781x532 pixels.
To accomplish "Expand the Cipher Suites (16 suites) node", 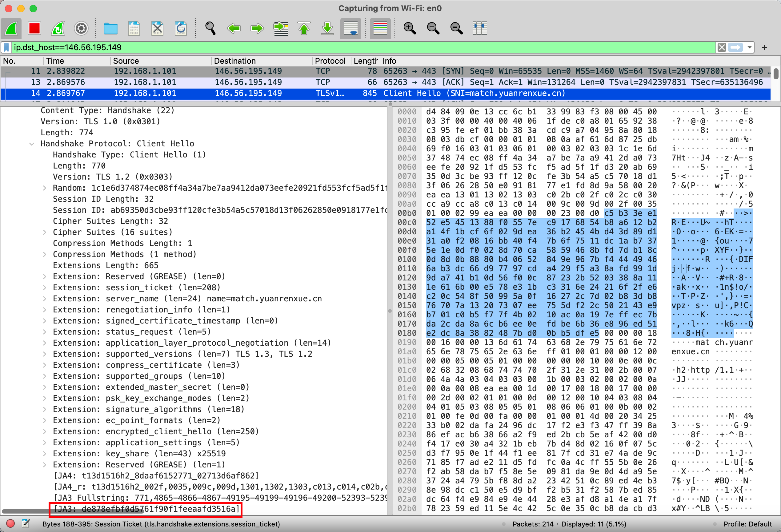I will coord(44,232).
